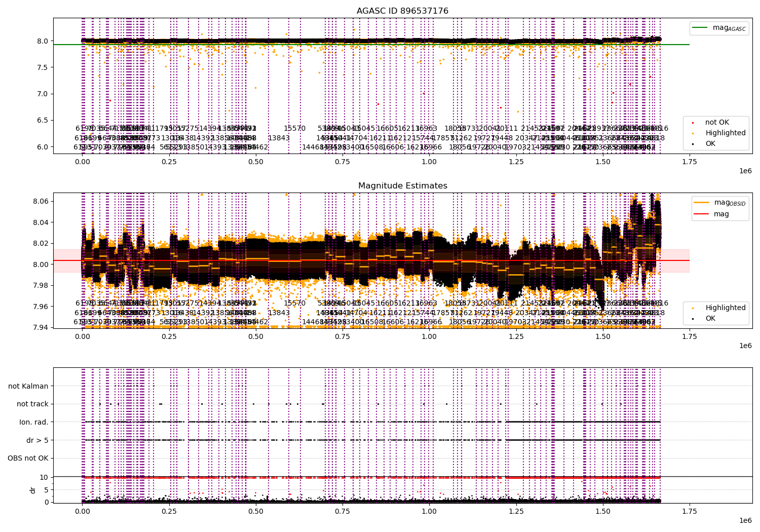Click y-tick '8.04' on the middle plot
The width and height of the screenshot is (760, 532).
tap(41, 222)
